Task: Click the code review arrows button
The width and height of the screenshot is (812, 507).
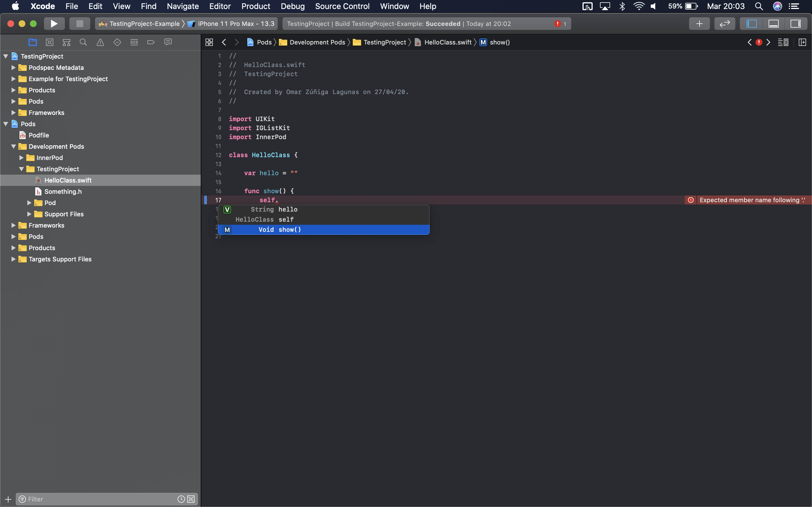Action: pyautogui.click(x=725, y=24)
